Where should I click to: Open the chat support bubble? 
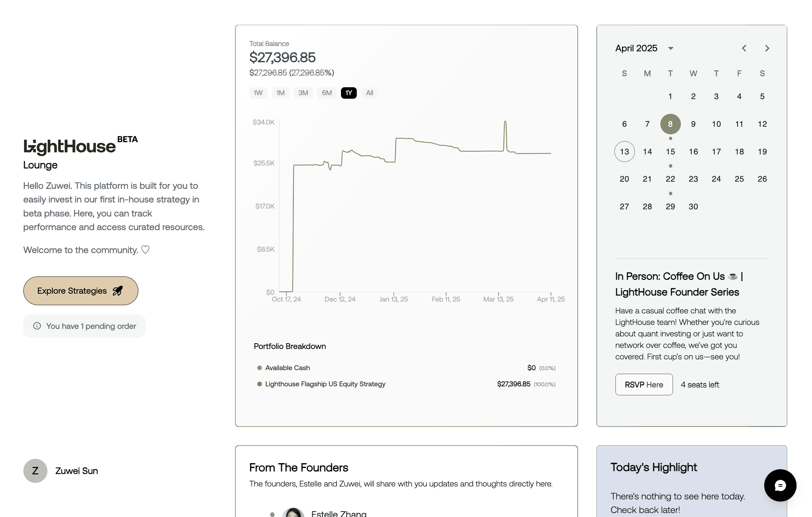click(780, 485)
